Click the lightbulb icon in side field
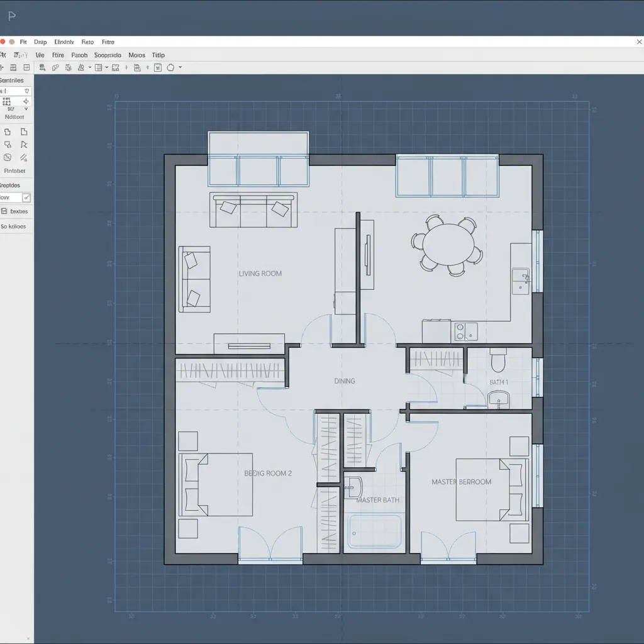This screenshot has width=644, height=644. (26, 91)
